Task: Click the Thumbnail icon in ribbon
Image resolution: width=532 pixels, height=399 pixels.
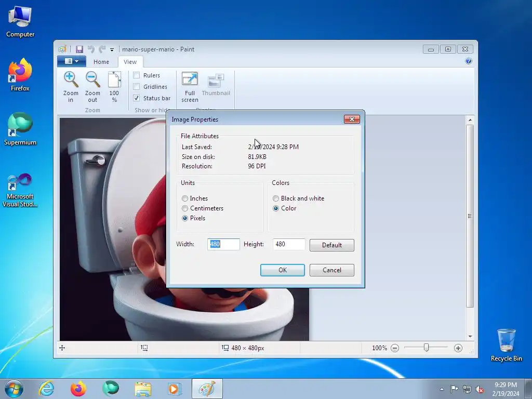Action: tap(216, 81)
